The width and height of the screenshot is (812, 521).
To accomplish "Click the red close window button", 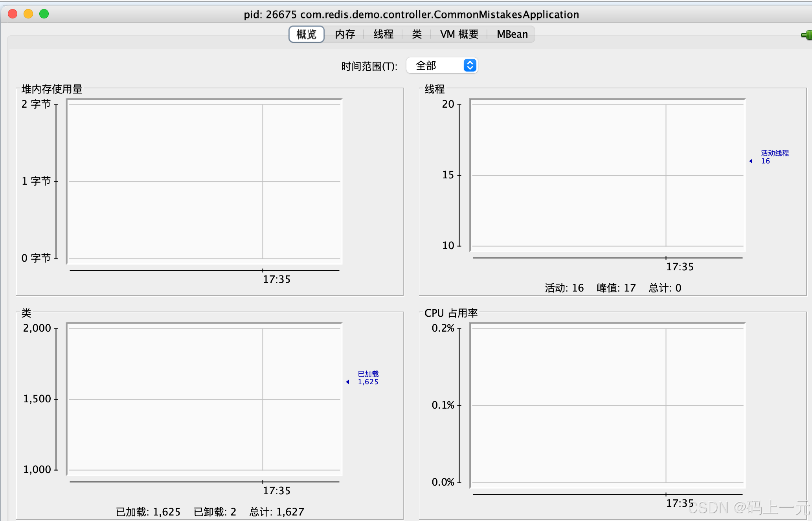I will coord(13,14).
